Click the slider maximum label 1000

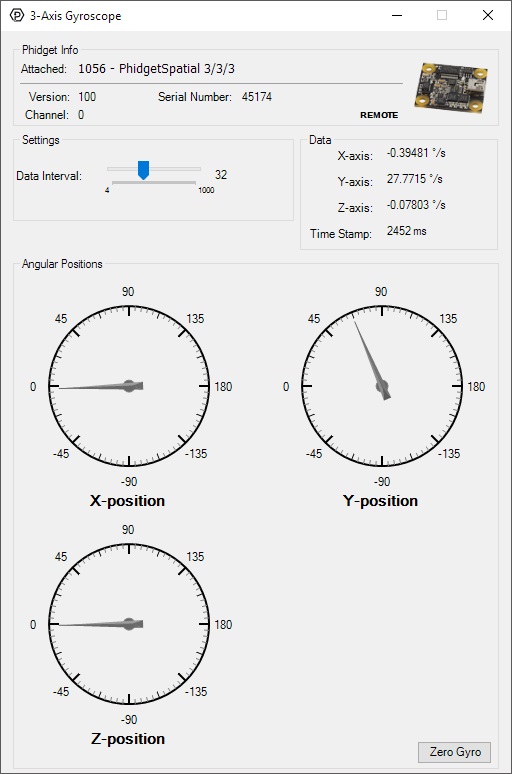[x=206, y=190]
